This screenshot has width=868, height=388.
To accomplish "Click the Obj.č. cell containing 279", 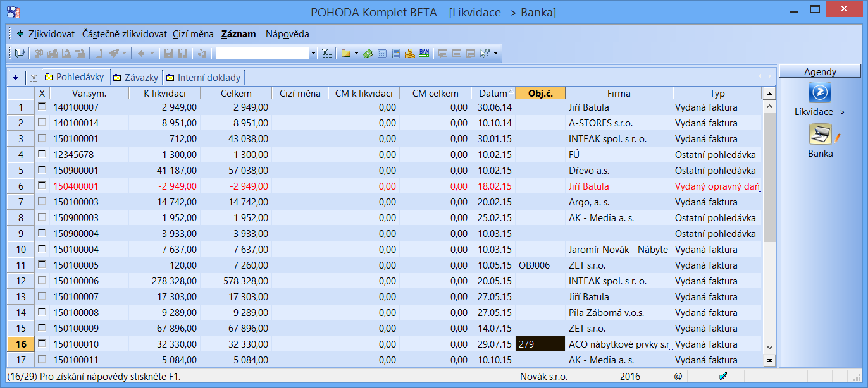I will [540, 344].
